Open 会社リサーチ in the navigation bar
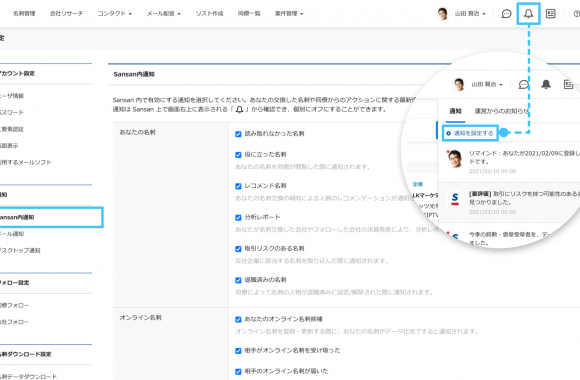This screenshot has width=580, height=380. click(67, 14)
